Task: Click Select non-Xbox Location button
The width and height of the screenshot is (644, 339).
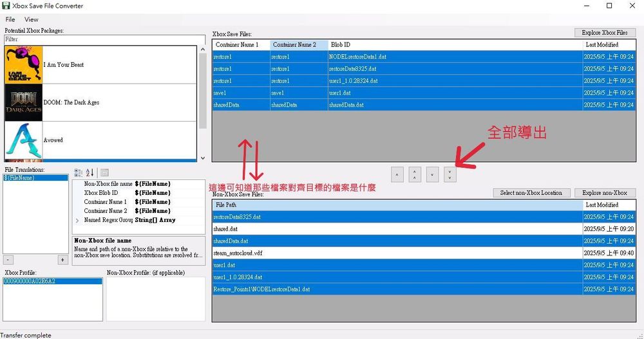Action: (531, 193)
